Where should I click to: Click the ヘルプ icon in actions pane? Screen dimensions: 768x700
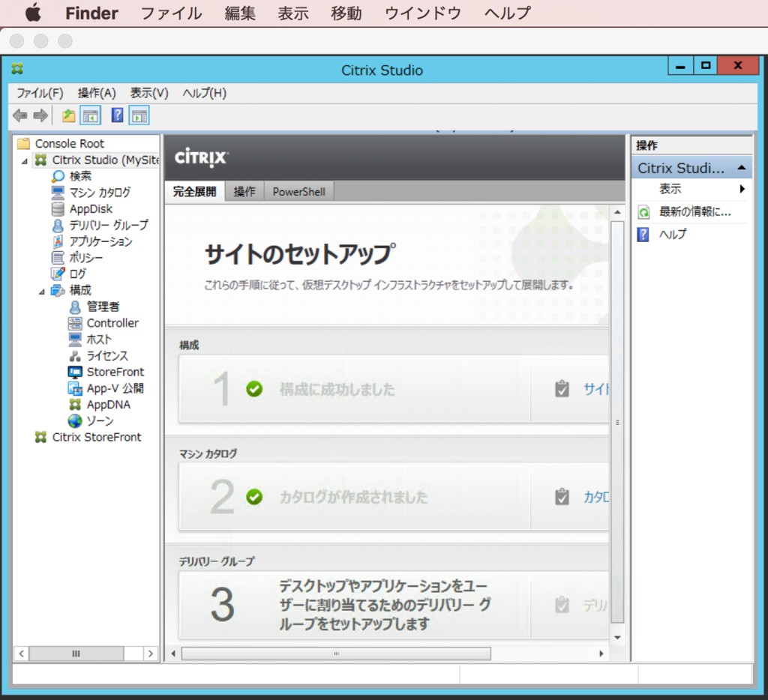pos(643,235)
